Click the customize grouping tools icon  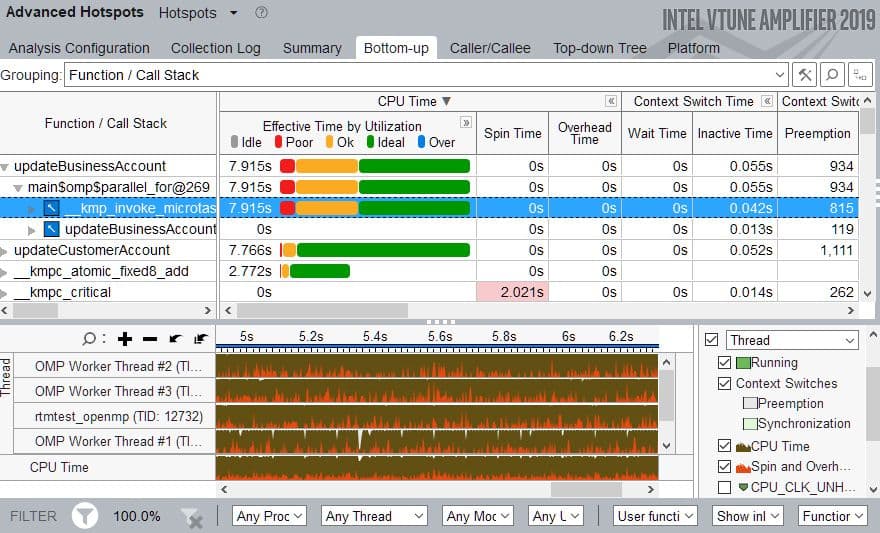click(805, 75)
